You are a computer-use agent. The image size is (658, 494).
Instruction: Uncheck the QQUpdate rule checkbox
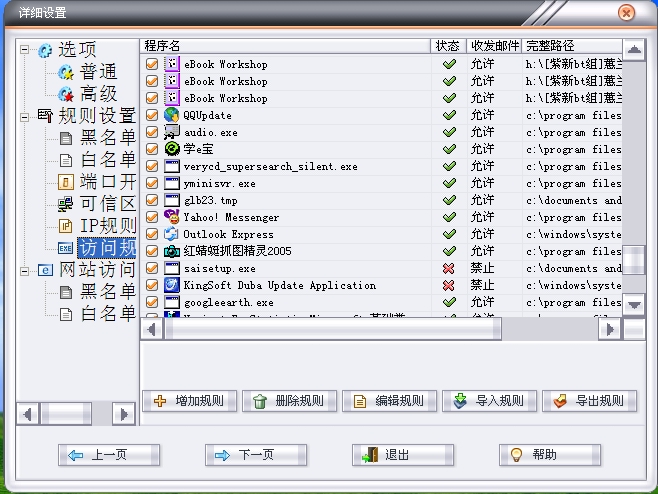[152, 115]
